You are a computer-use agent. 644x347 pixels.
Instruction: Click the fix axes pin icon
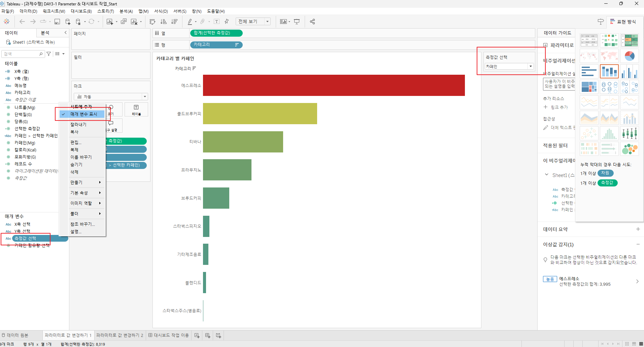[227, 22]
